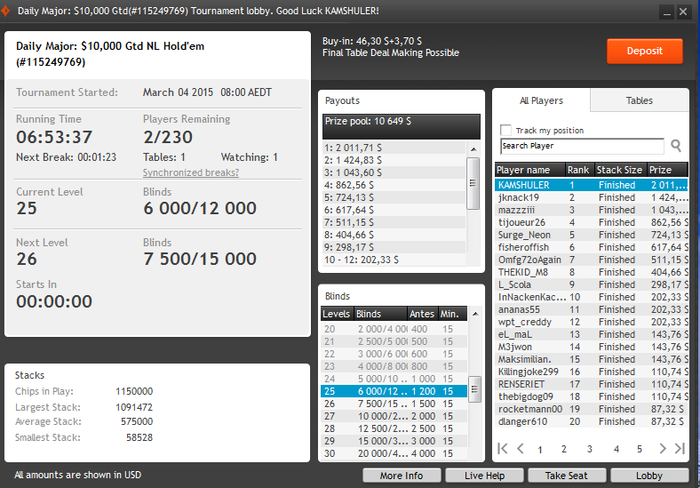This screenshot has height=488, width=700.
Task: Open page 2 of players
Action: point(564,449)
